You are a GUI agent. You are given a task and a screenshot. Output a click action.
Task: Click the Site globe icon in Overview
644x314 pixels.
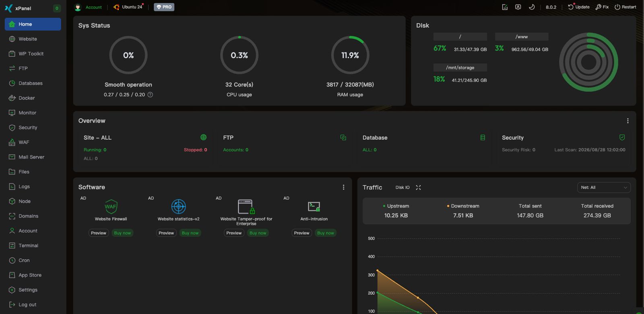[x=204, y=137]
